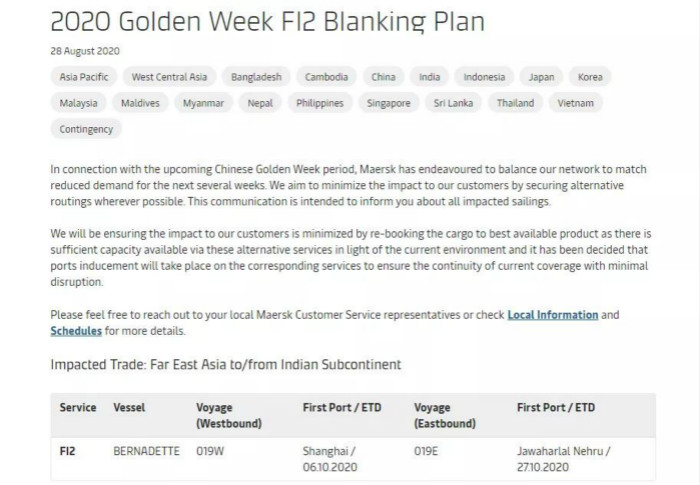Click the Singapore tag
700x485 pixels.
(389, 103)
